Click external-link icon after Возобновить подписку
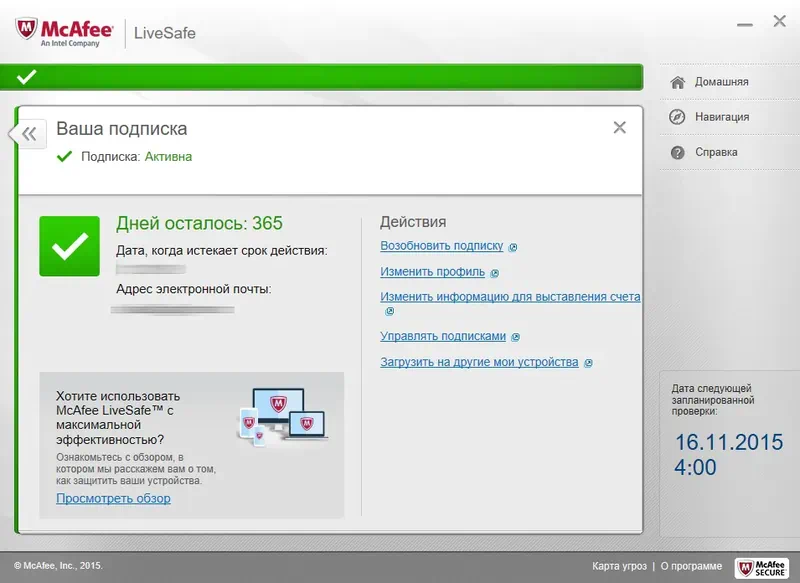Viewport: 800px width, 583px height. (x=513, y=247)
